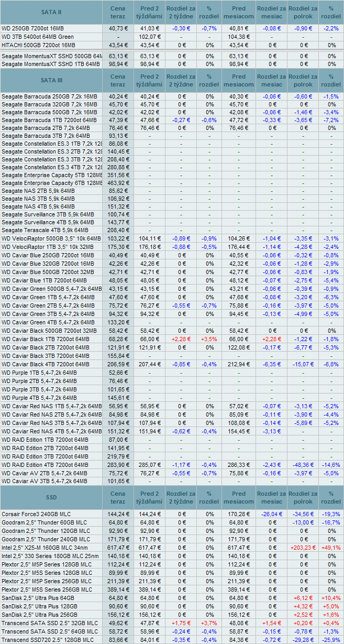Click "+10,4%" in the SanDisk 64GB row

coord(331,598)
